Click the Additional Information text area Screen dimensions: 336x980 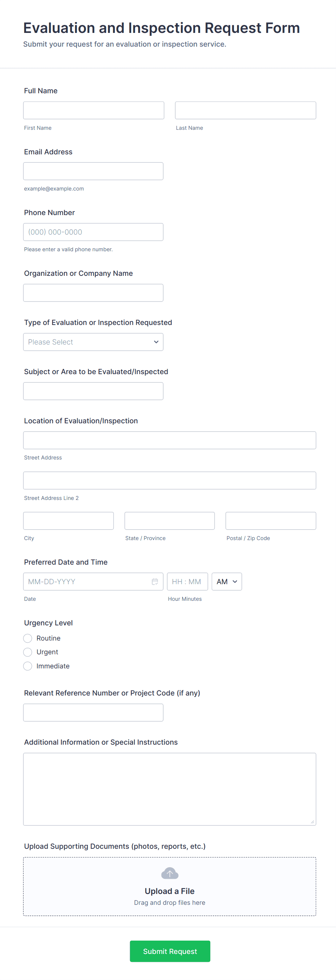[x=169, y=789]
